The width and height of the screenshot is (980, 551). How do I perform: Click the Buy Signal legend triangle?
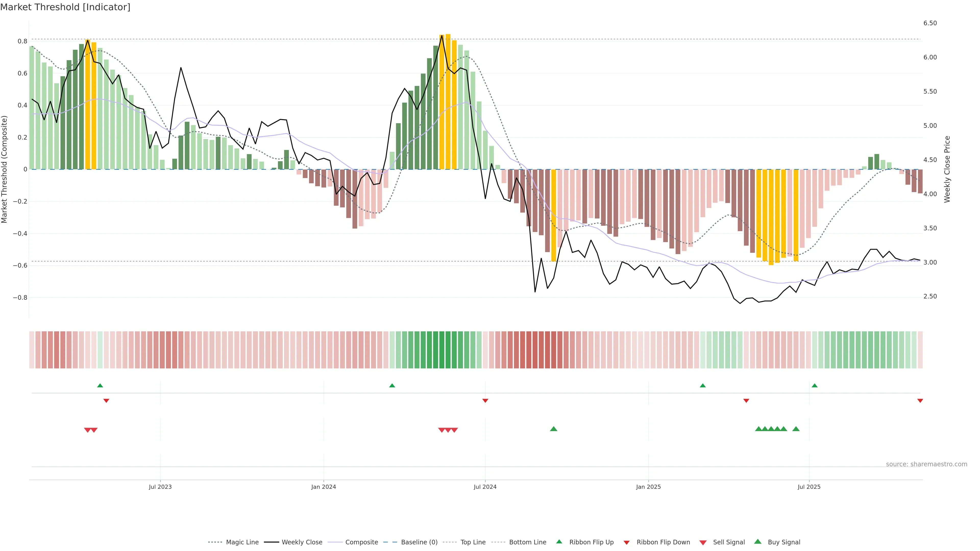coord(758,542)
